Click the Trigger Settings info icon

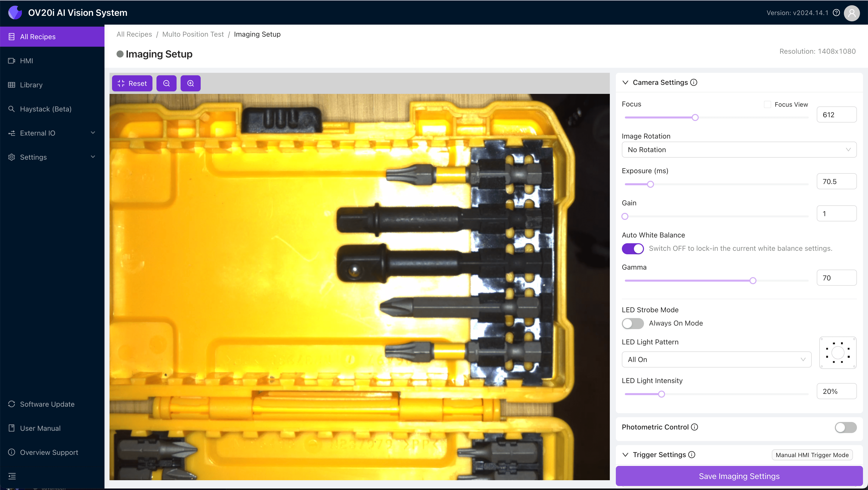pos(692,455)
